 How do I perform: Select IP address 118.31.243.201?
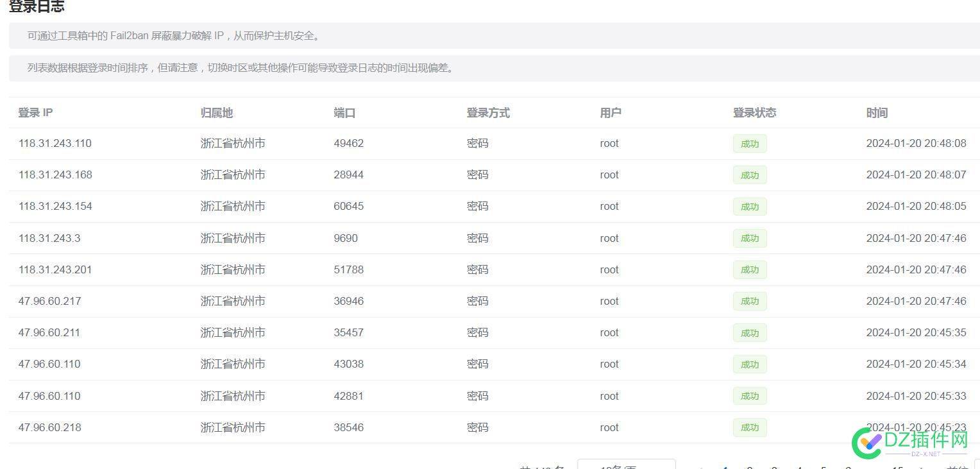point(55,270)
